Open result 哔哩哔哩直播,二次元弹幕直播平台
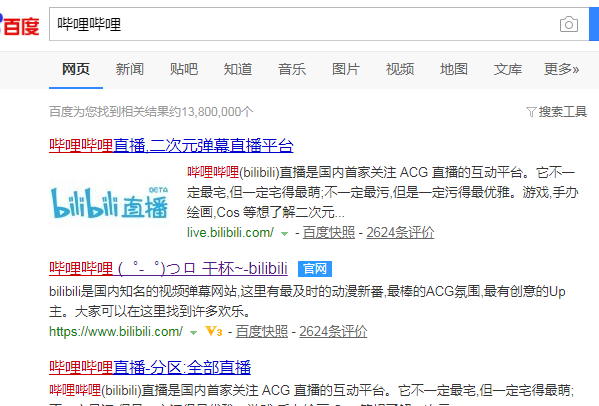Image resolution: width=599 pixels, height=406 pixels. pos(171,146)
